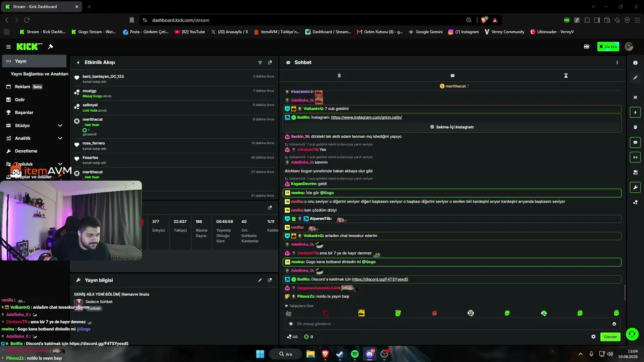The width and height of the screenshot is (644, 362).
Task: Open Steam from the taskbar
Action: click(x=340, y=354)
